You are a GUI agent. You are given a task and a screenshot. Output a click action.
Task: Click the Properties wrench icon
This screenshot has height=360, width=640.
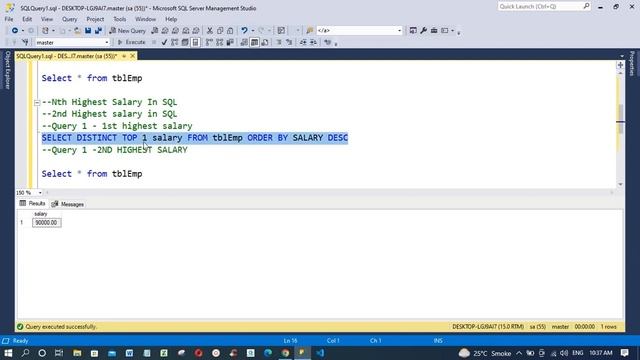click(x=424, y=31)
